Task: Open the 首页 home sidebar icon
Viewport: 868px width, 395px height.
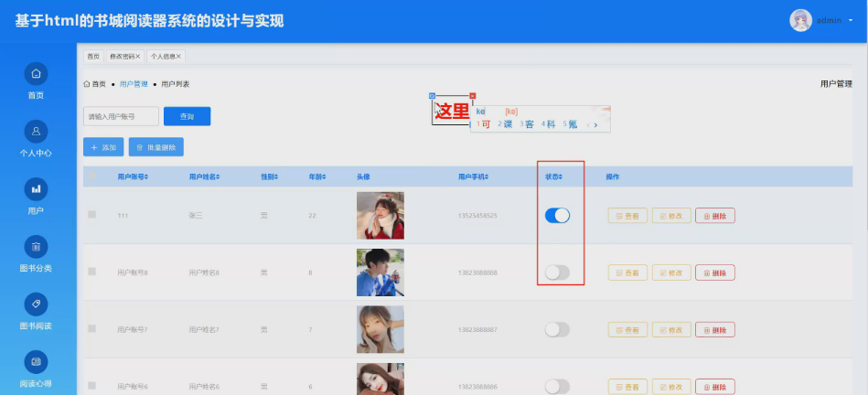Action: 36,73
